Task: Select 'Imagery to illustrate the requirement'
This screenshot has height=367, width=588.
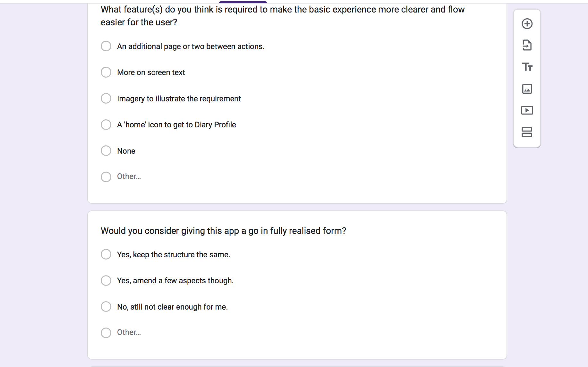Action: pyautogui.click(x=106, y=98)
